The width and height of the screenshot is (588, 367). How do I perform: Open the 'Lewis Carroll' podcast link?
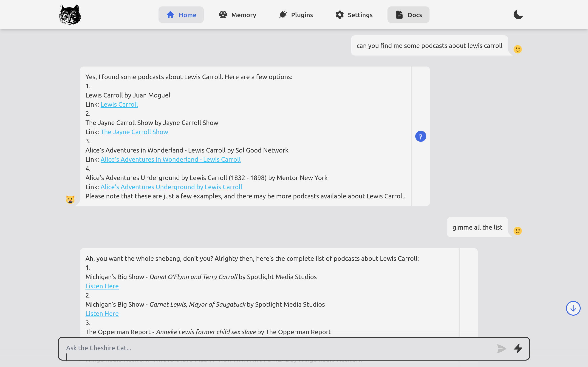119,104
